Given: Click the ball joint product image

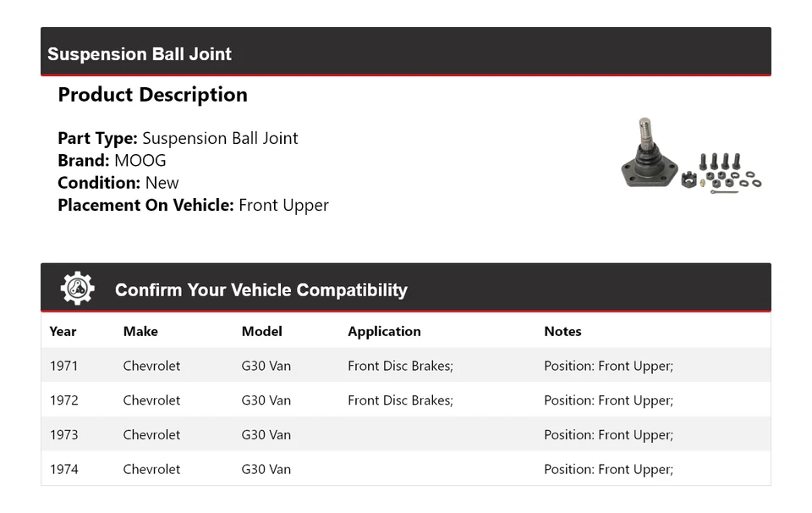Looking at the screenshot, I should tap(690, 157).
